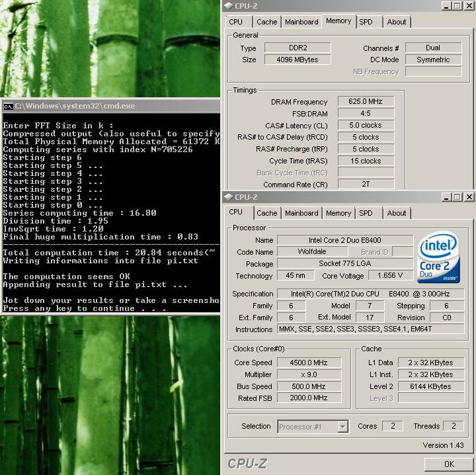Click the 'Press any key to continue' line
The width and height of the screenshot is (476, 475).
coord(85,308)
